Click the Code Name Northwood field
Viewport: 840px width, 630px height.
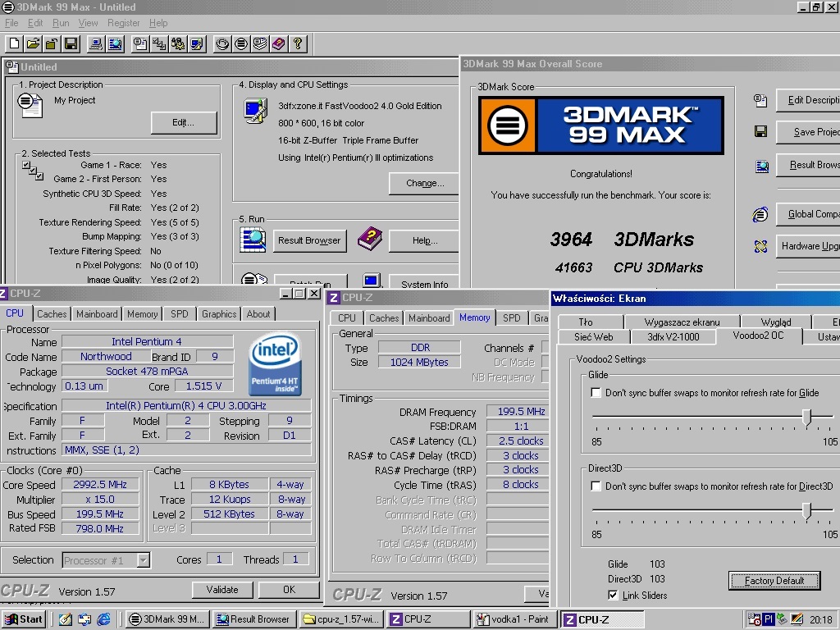point(106,356)
